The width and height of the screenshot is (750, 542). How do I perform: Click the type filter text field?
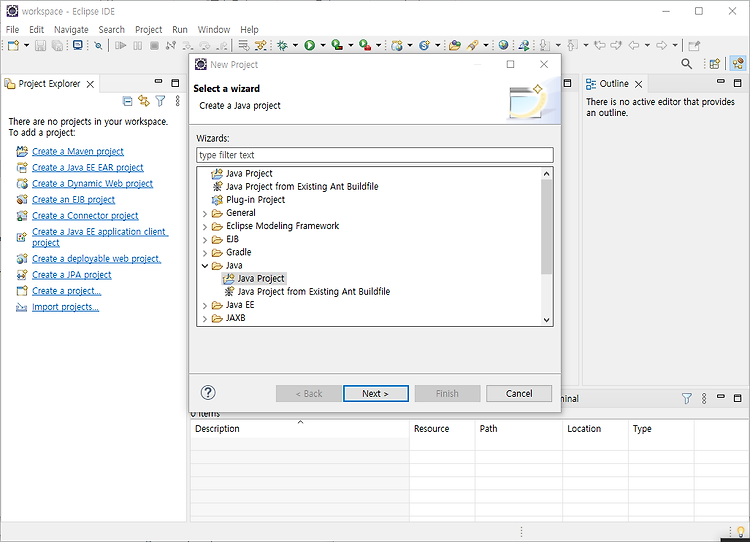[375, 155]
